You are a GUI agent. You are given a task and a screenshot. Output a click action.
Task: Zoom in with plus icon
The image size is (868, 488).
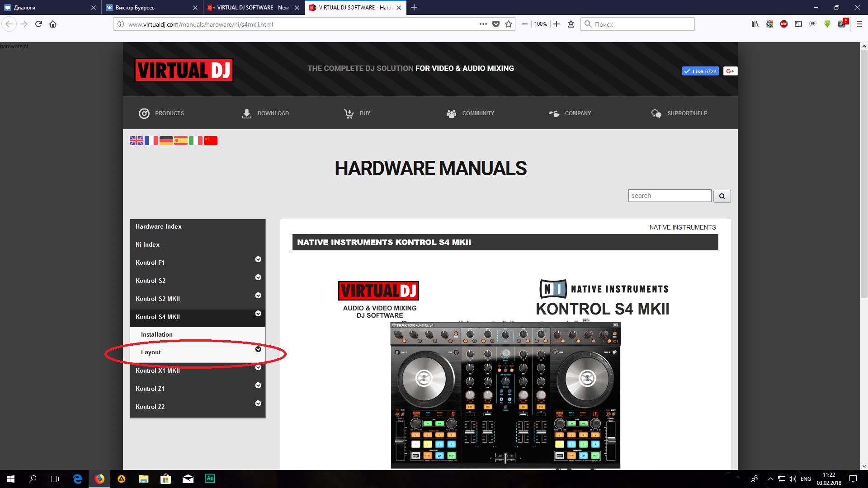click(x=557, y=24)
